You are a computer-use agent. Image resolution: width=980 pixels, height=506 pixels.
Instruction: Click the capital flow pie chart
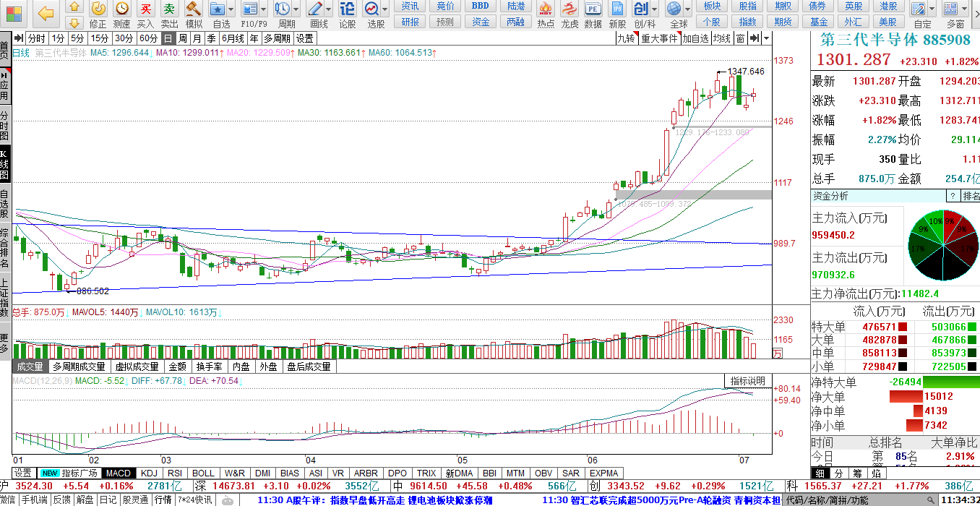click(x=942, y=246)
